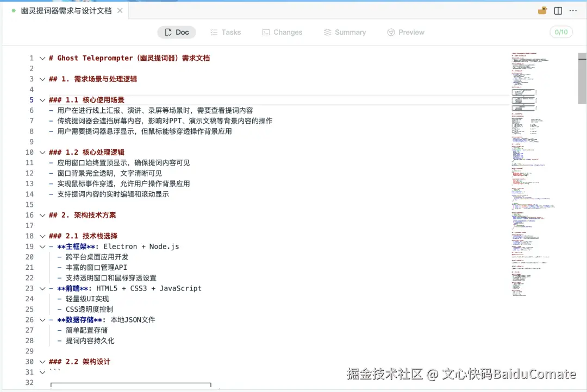The height and width of the screenshot is (392, 587).
Task: Switch to the Preview tab
Action: [406, 32]
